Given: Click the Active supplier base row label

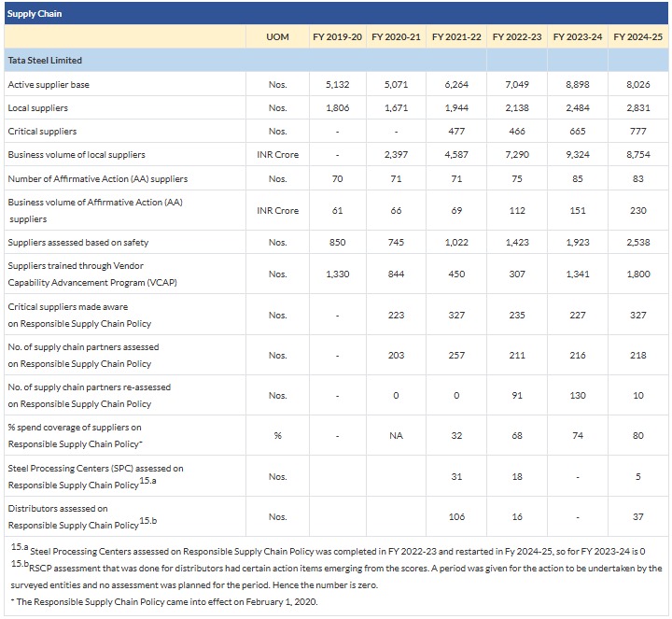Looking at the screenshot, I should (49, 85).
